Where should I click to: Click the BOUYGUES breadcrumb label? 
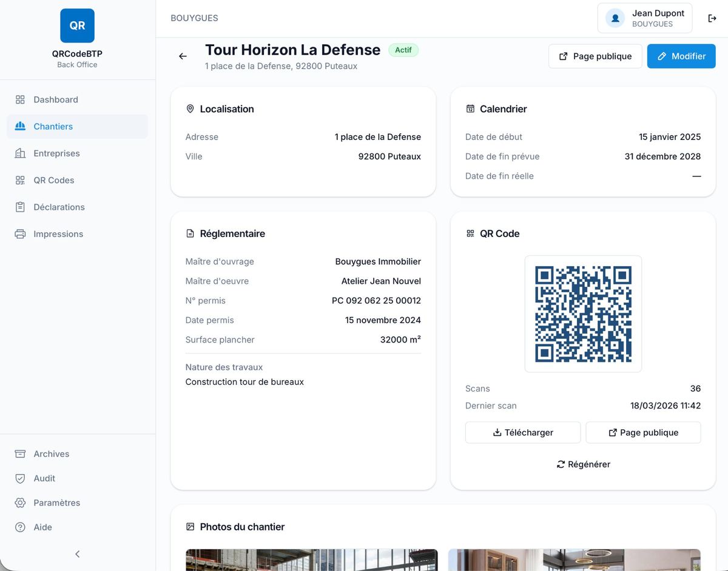pyautogui.click(x=194, y=18)
